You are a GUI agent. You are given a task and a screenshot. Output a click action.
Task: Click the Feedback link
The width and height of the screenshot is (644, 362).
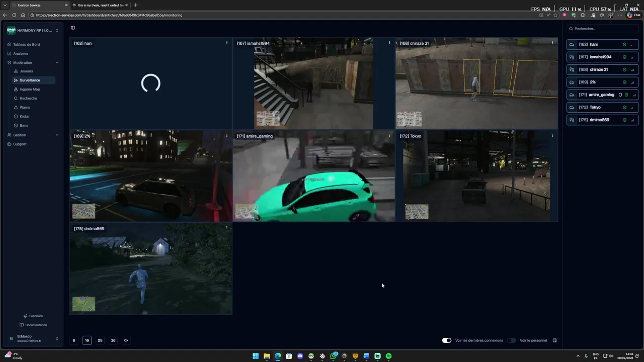(33, 316)
